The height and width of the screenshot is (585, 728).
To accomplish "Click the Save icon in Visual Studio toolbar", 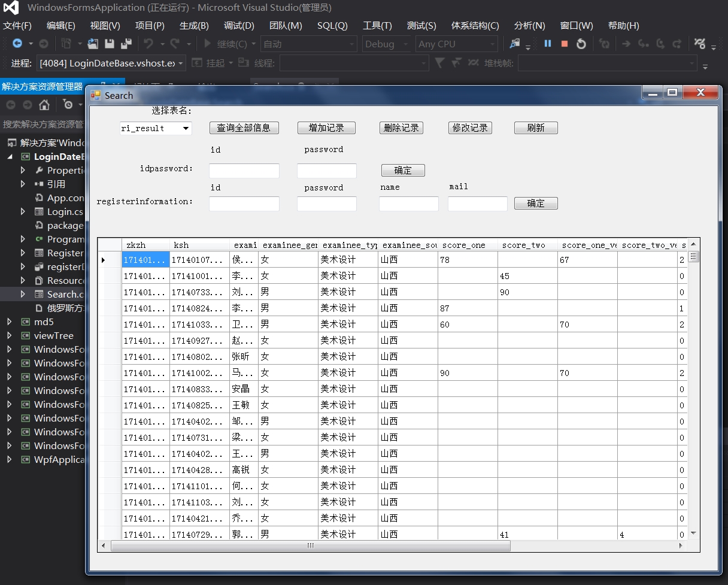I will [109, 44].
